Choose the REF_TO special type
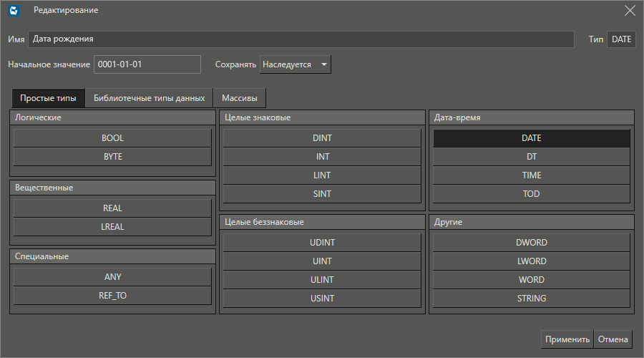644x358 pixels. (112, 294)
